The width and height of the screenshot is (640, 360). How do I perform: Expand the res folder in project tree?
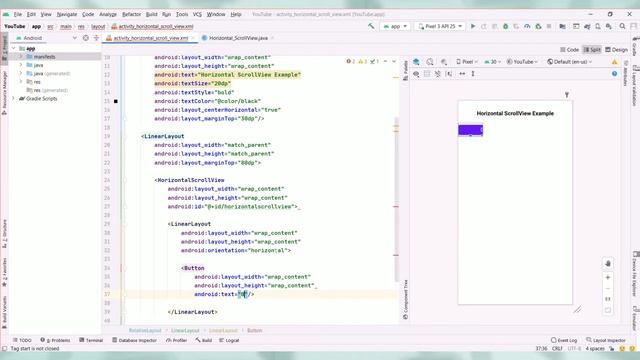[x=21, y=82]
